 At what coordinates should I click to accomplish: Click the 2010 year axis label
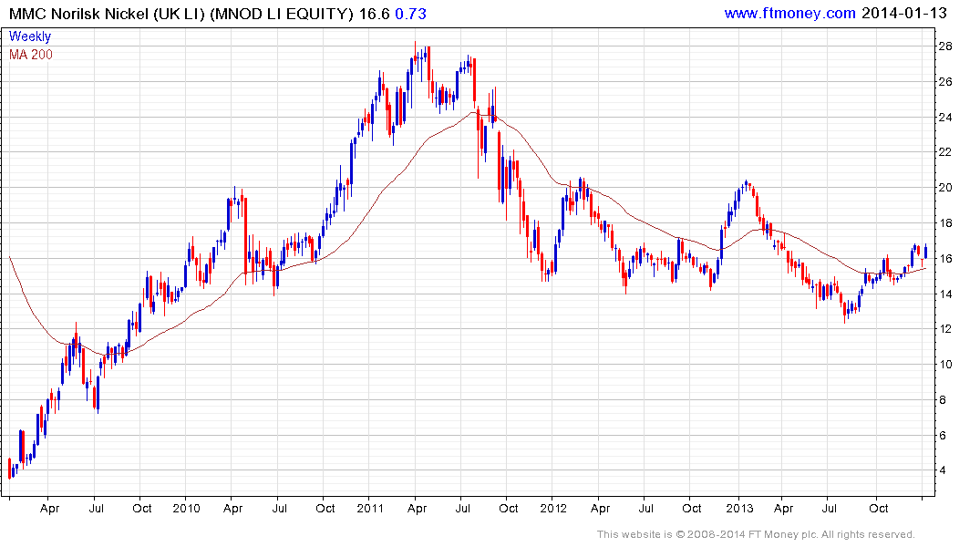tap(186, 508)
